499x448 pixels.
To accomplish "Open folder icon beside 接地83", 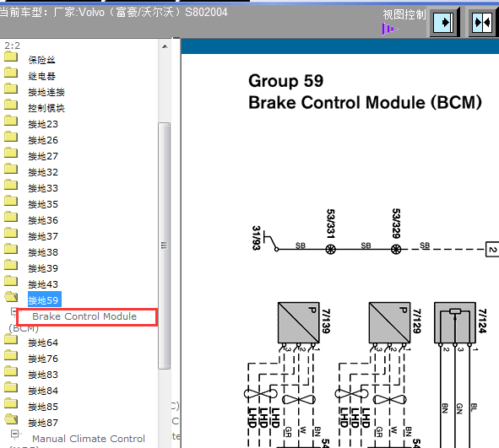I will point(11,371).
